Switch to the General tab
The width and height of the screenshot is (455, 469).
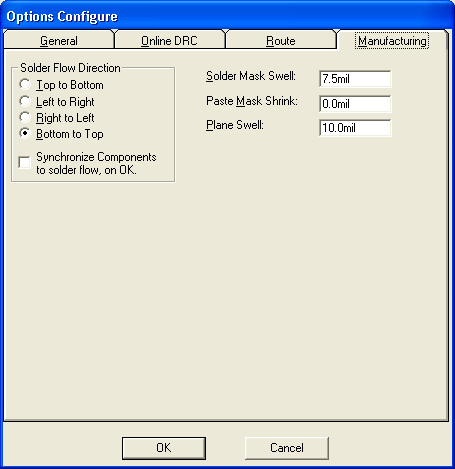(59, 41)
